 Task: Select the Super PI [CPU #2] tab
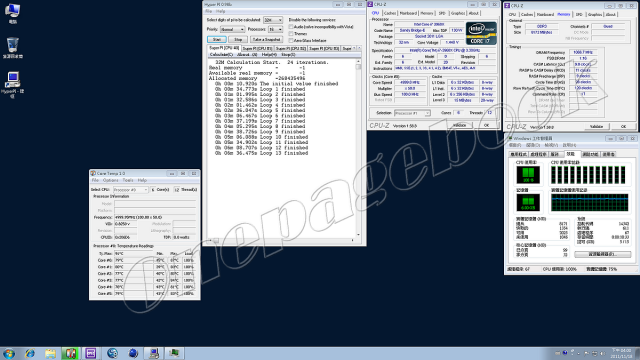tap(291, 49)
